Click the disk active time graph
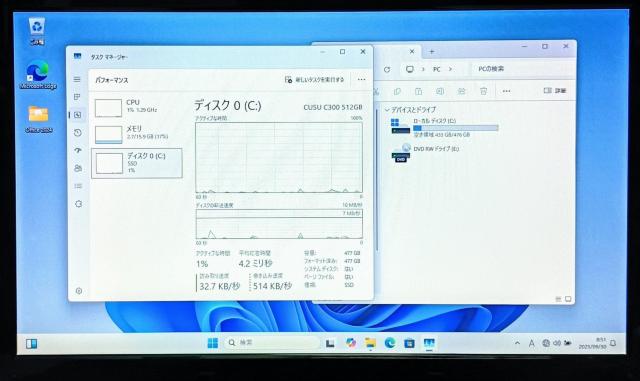Viewport: 640px width, 381px height. tap(279, 157)
